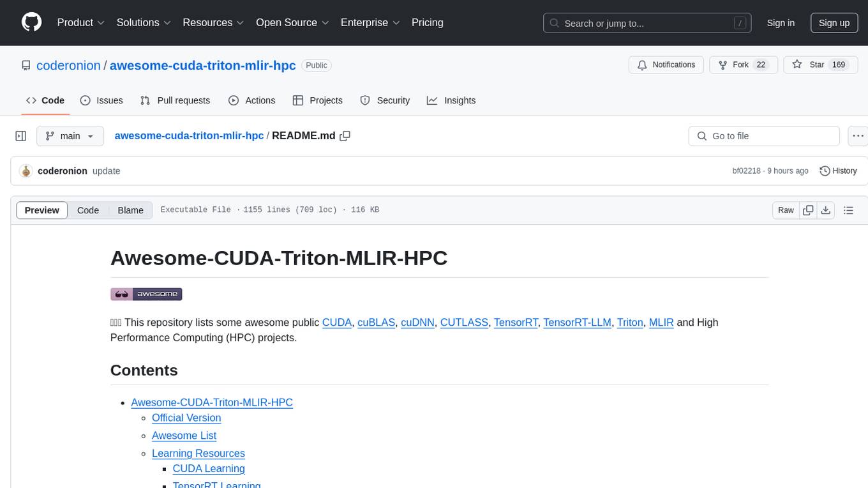This screenshot has width=868, height=488.
Task: Open the Pull requests tab
Action: pyautogui.click(x=175, y=100)
